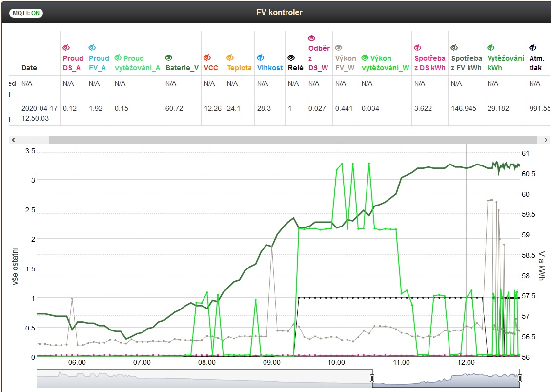Toggle the Spotřeba z DS kWh eye

(x=417, y=48)
